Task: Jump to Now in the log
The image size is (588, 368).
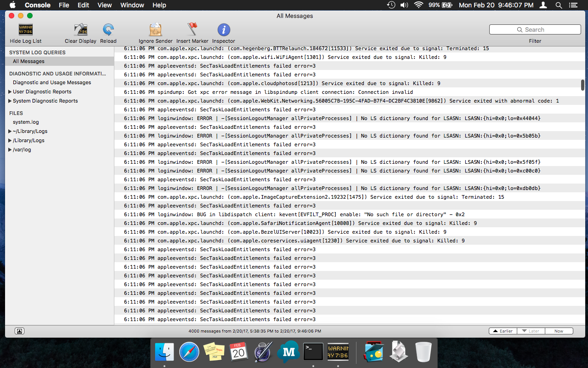Action: 559,331
